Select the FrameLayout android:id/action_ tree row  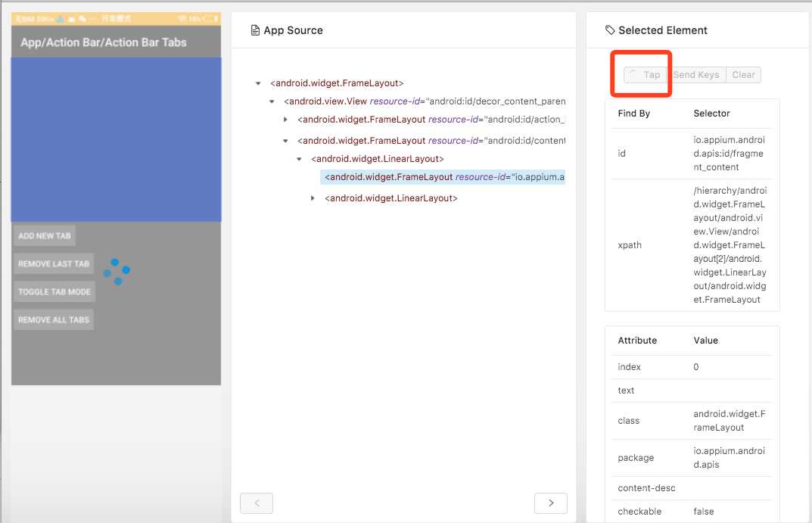tap(431, 120)
